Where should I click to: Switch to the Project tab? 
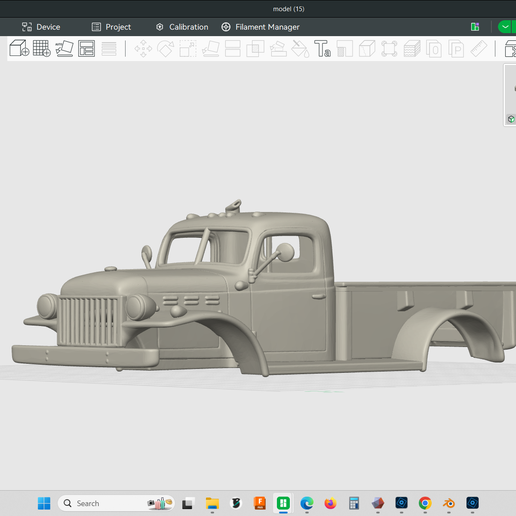click(111, 27)
